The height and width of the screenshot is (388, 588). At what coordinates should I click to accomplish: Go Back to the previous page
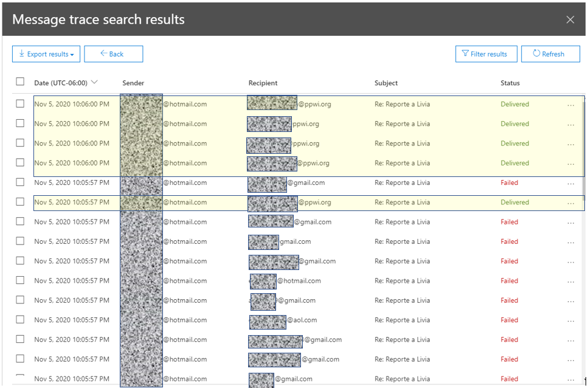113,54
